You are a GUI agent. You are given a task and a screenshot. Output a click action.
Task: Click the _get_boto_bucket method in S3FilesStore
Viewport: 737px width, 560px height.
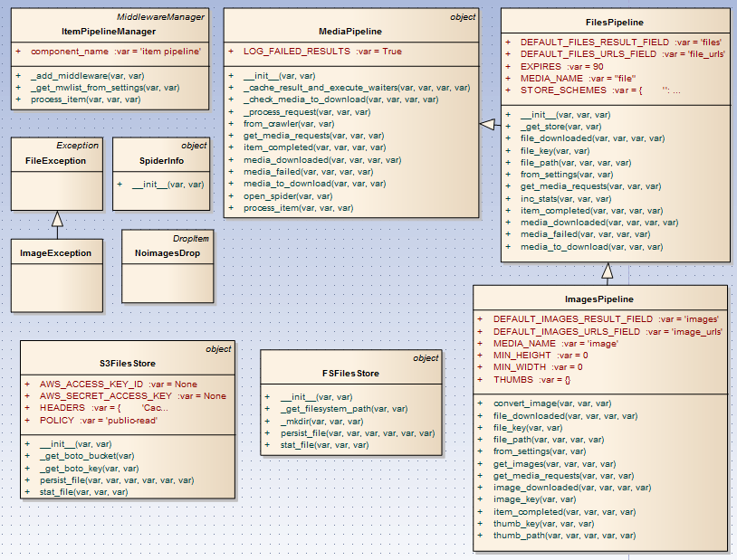(87, 456)
